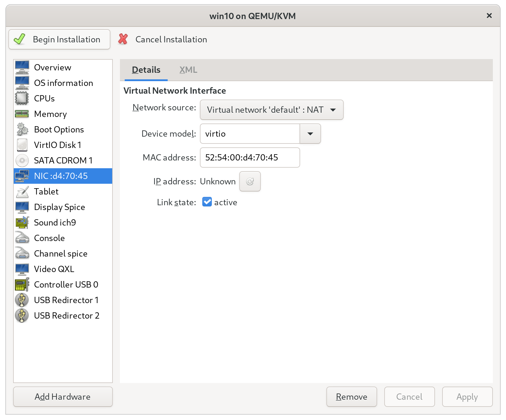Select the Details tab
506x420 pixels.
146,70
